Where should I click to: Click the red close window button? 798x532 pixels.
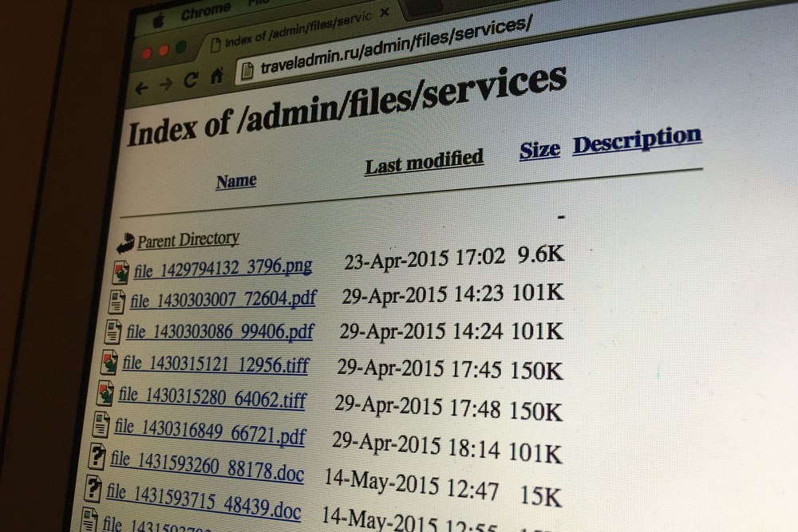coord(147,53)
